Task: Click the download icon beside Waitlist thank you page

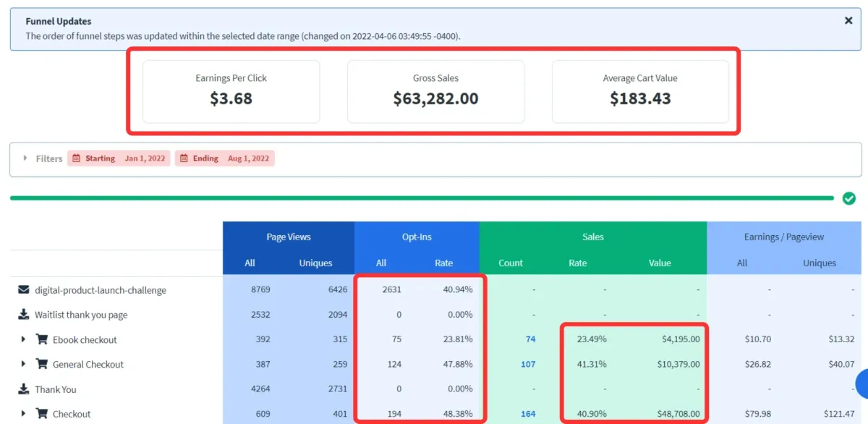Action: click(x=24, y=315)
